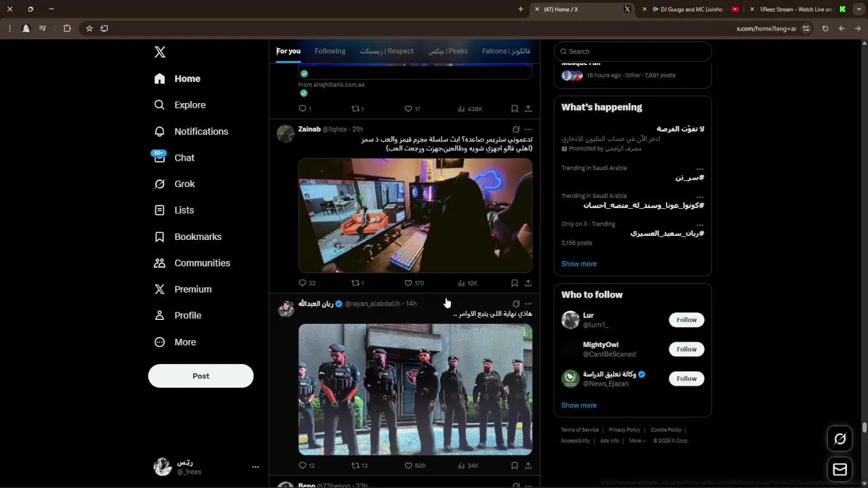
Task: Click Grok explain icon on Zainab's post
Action: click(516, 129)
